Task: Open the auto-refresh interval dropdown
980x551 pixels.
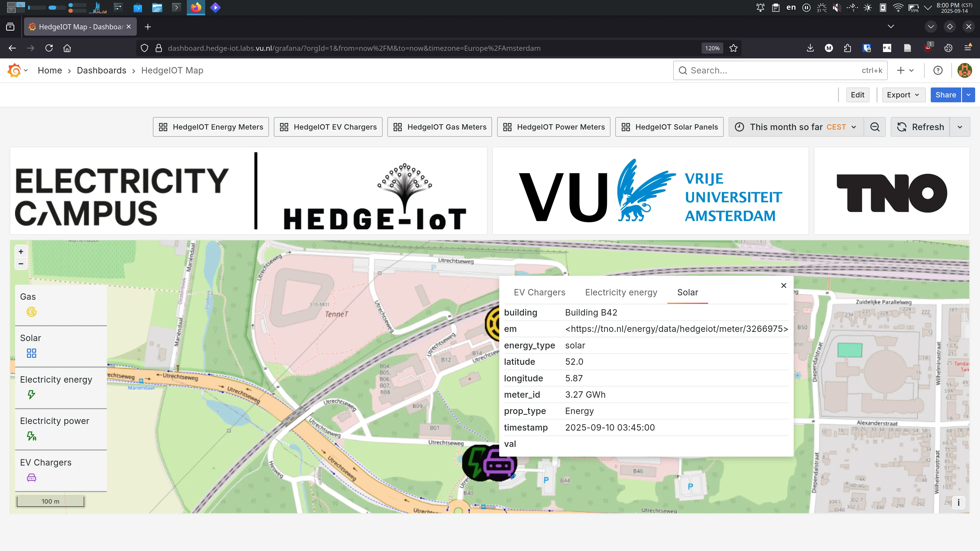Action: tap(960, 127)
